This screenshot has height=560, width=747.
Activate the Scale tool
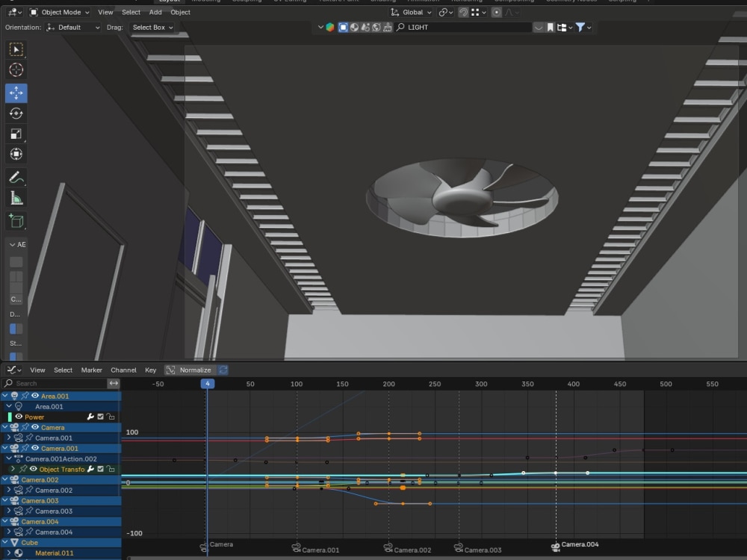click(x=16, y=134)
